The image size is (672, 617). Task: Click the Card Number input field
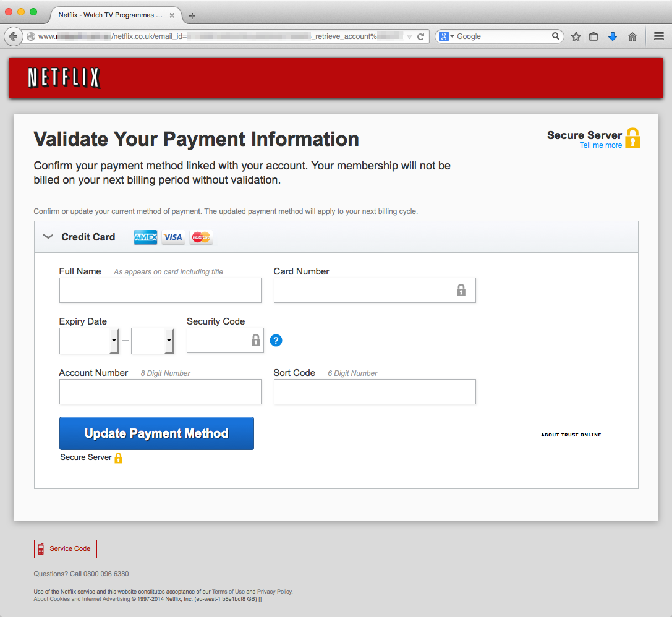click(x=365, y=290)
